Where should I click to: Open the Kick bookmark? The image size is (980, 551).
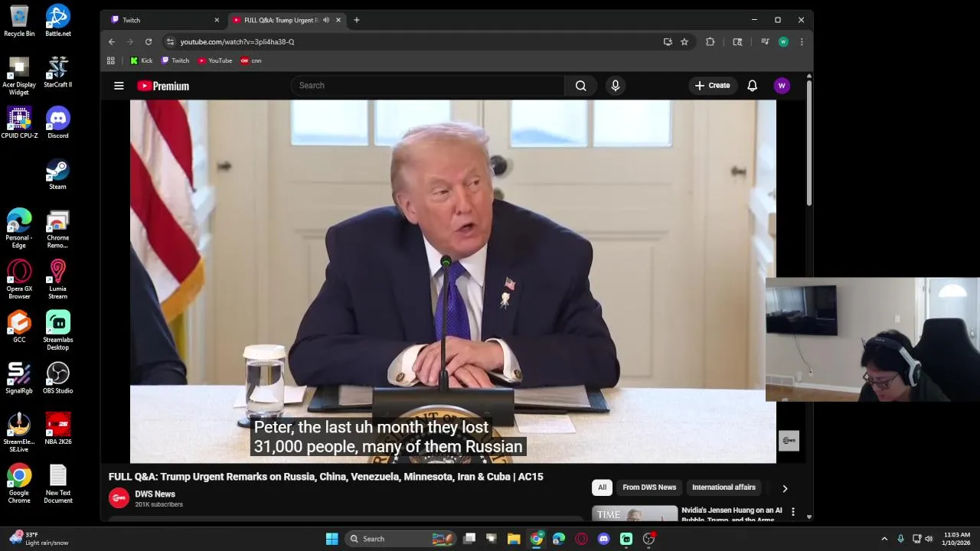click(141, 60)
